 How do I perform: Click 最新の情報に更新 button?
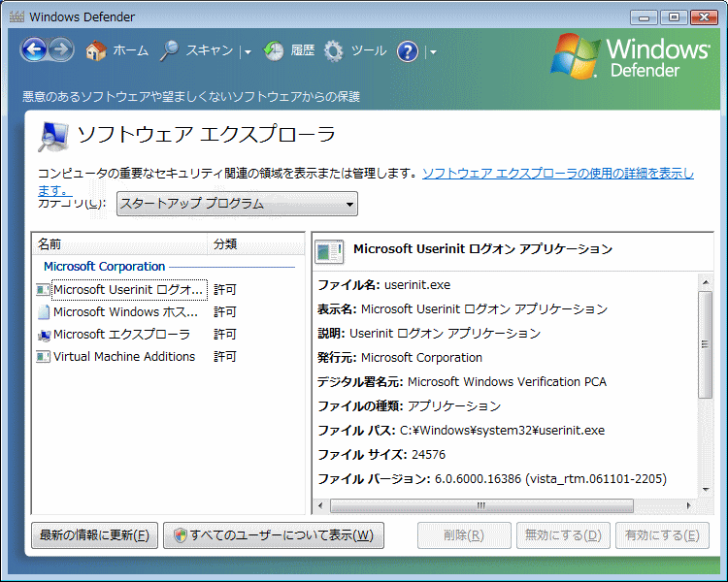94,535
